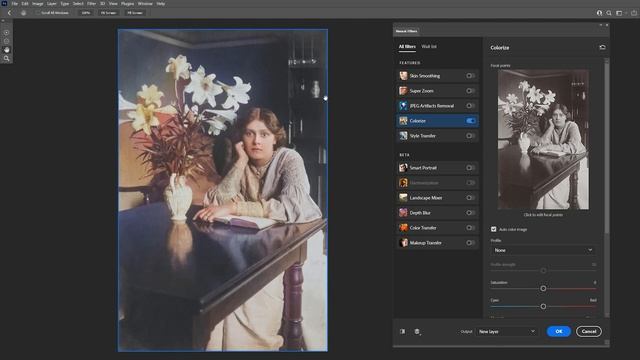Click the Style Transfer filter thumbnail icon

coord(403,136)
